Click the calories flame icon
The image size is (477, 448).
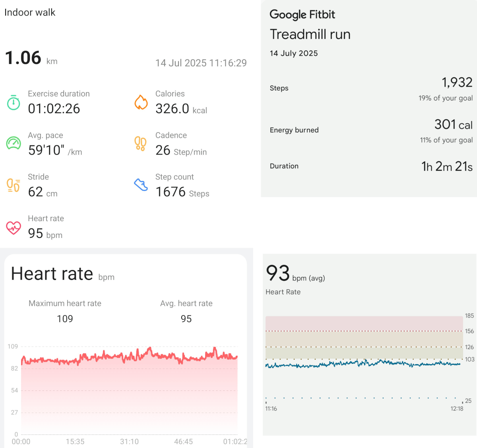click(x=141, y=102)
